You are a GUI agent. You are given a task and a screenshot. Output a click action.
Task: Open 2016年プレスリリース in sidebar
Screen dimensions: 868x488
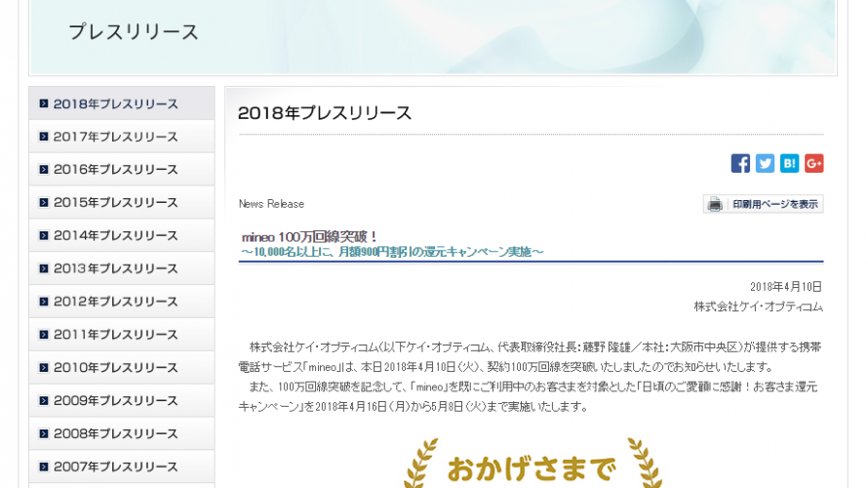click(x=122, y=170)
